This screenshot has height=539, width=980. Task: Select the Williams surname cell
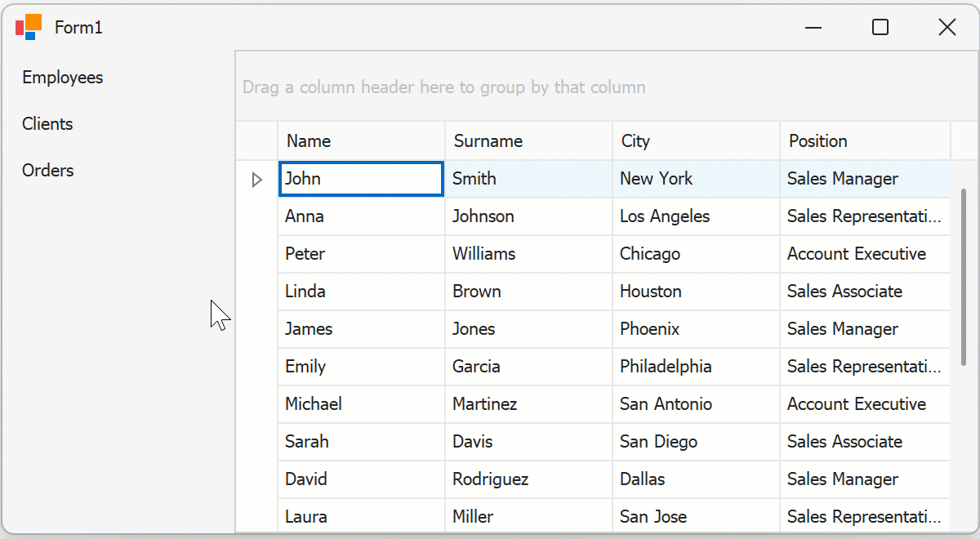(528, 254)
